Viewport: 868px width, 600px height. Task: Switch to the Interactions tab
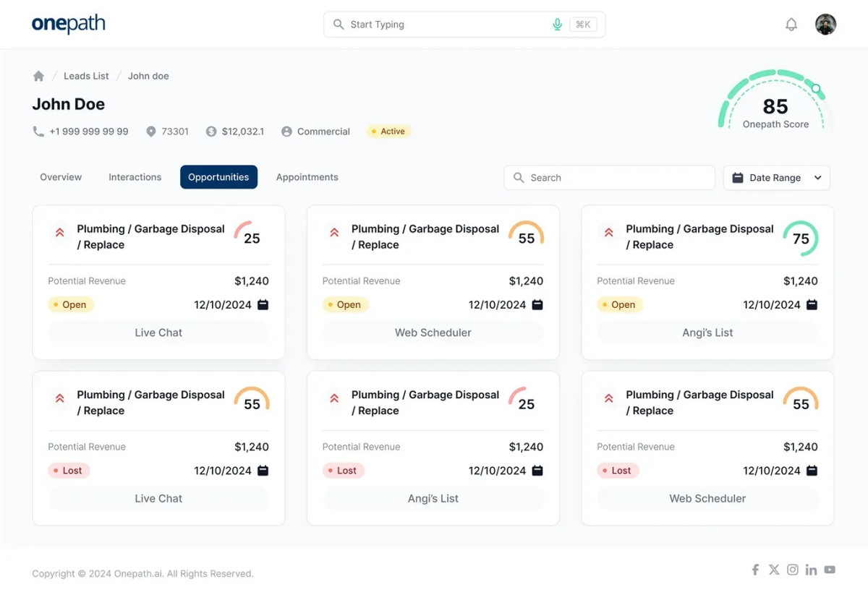coord(135,177)
